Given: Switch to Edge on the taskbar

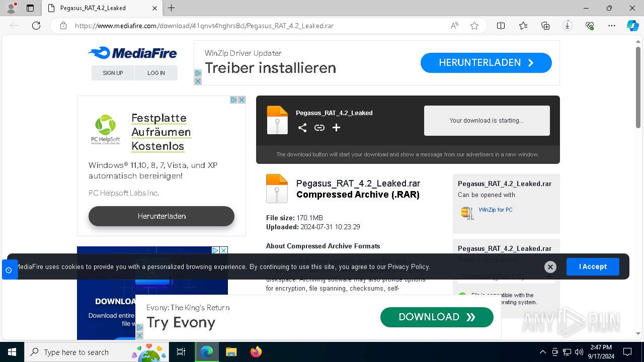Looking at the screenshot, I should pos(207,352).
